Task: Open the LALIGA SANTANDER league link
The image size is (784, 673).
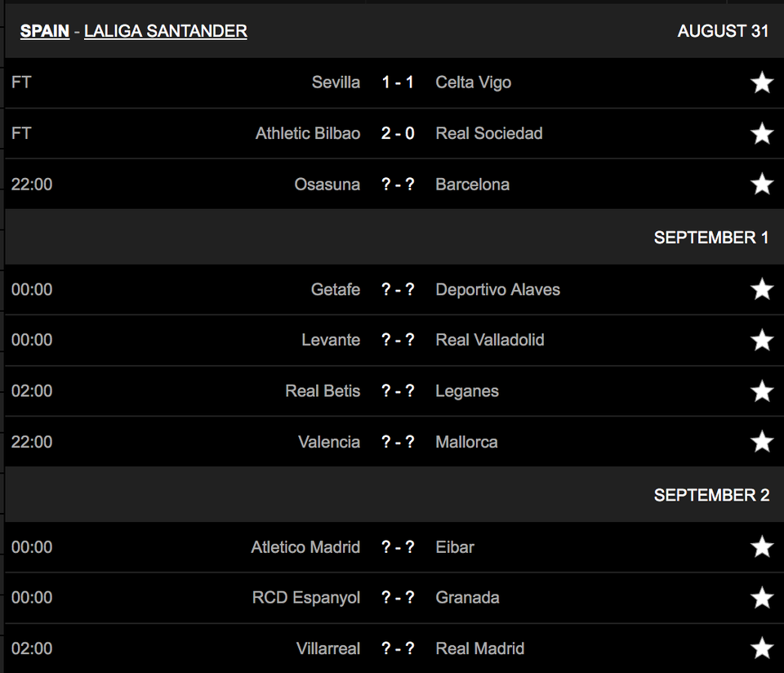Action: click(166, 31)
